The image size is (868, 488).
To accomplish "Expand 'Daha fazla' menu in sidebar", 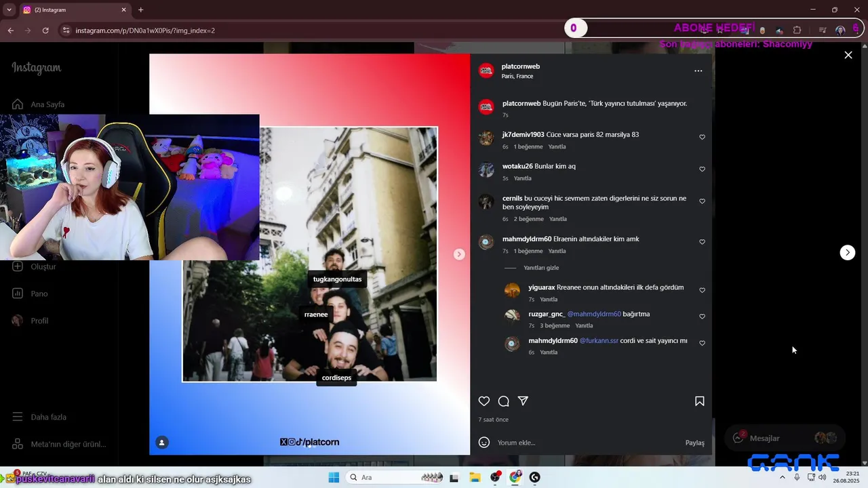I will 41,417.
